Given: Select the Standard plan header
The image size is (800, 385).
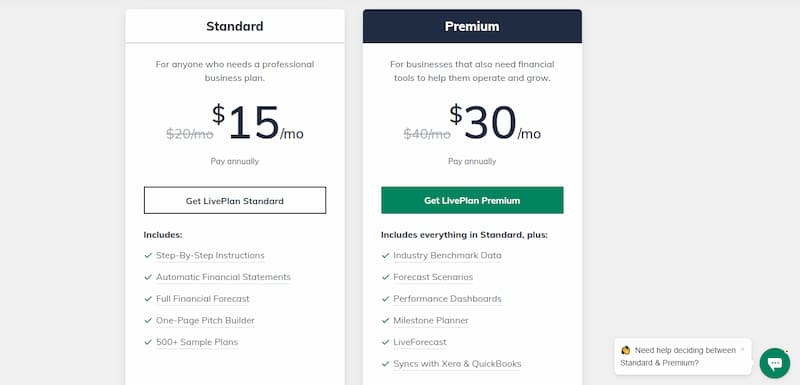Looking at the screenshot, I should 235,26.
